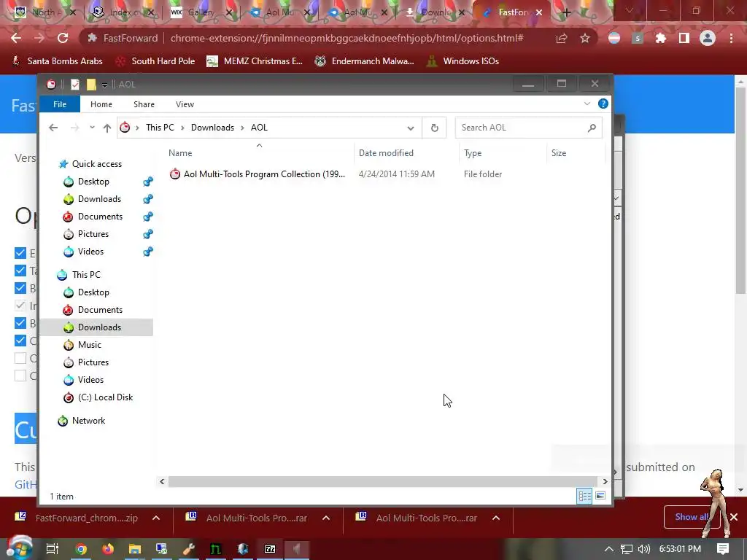Click Chrome's back arrow button
The image size is (747, 560).
[x=16, y=38]
